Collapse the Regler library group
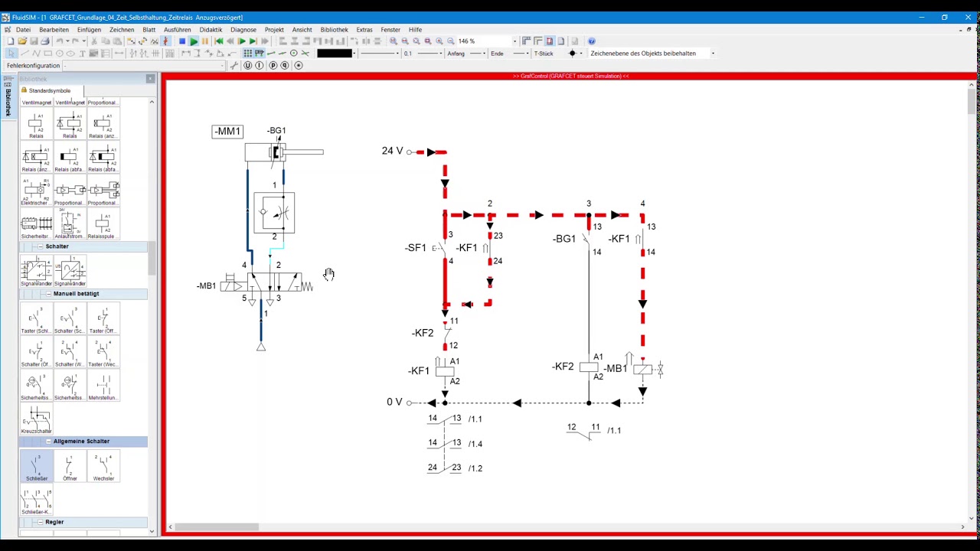980x551 pixels. [x=40, y=522]
